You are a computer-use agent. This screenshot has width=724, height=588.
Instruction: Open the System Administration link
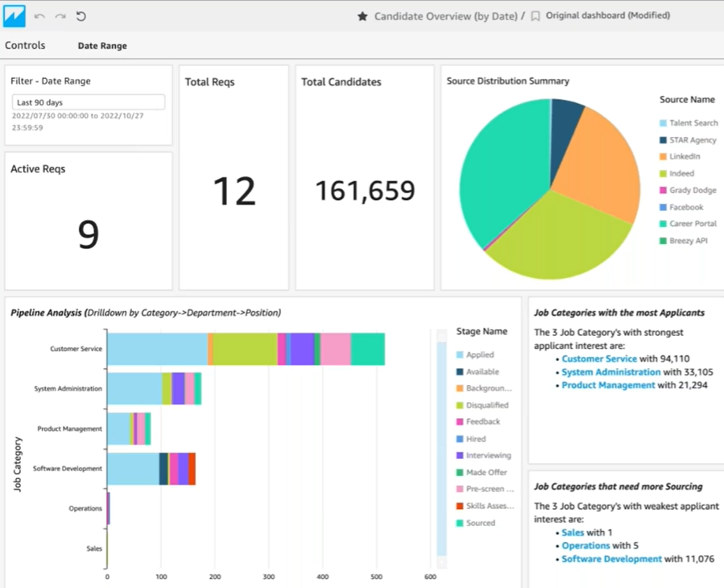pos(611,372)
